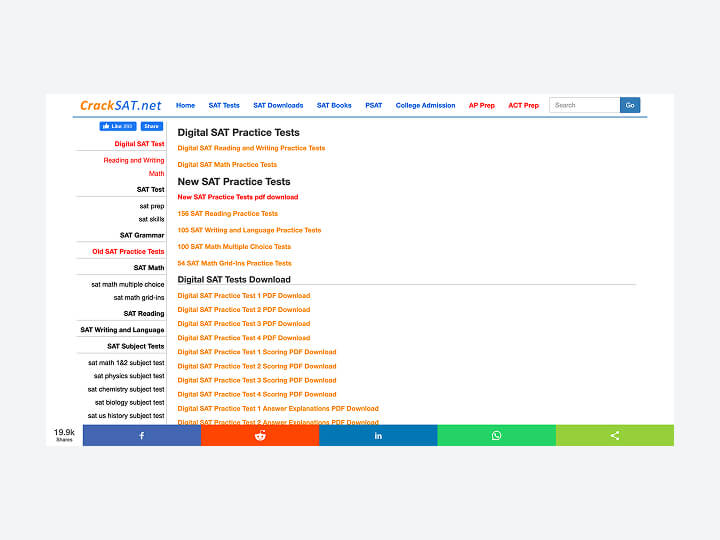
Task: Open Digital SAT Practice Test 1 PDF Download
Action: pos(244,295)
